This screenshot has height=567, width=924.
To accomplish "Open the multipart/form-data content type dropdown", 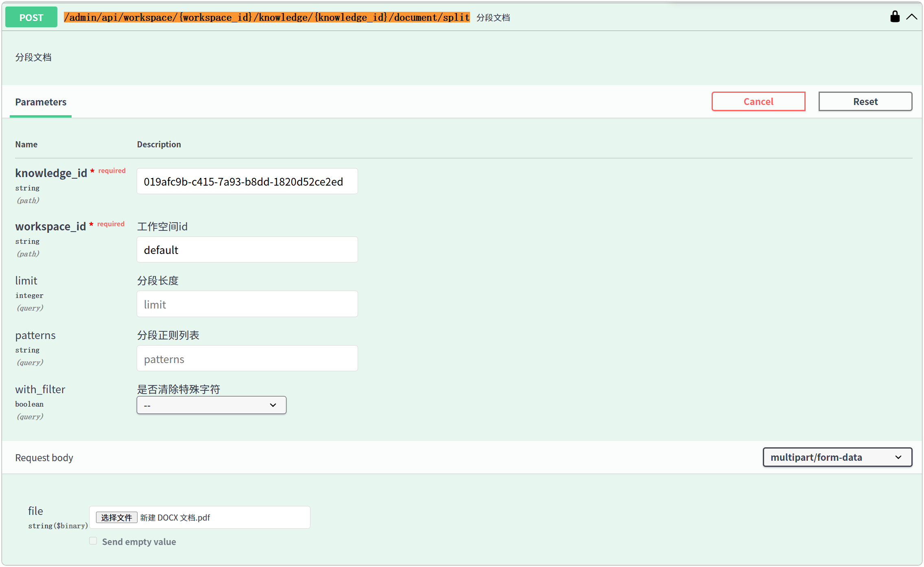I will [x=837, y=458].
